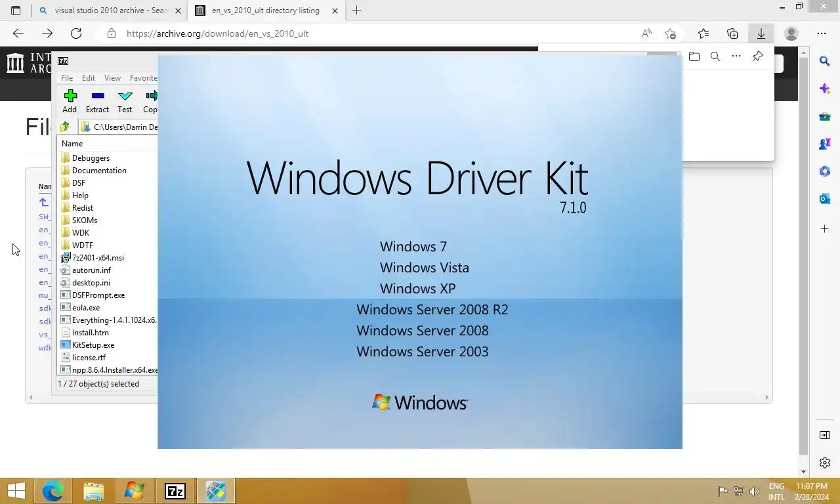Click search icon in the Downloads panel

pyautogui.click(x=715, y=56)
